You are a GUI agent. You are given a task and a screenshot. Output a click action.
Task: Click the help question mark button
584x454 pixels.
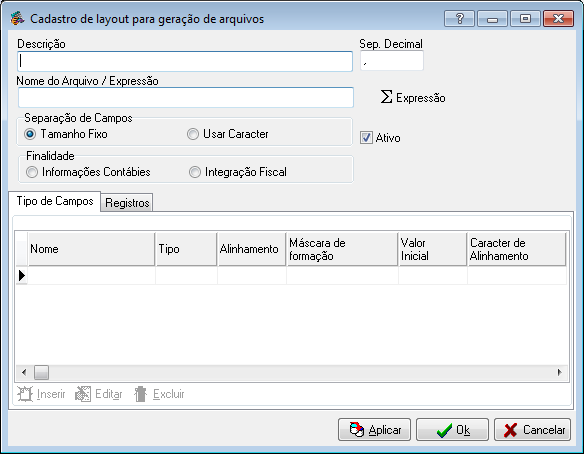pos(459,19)
